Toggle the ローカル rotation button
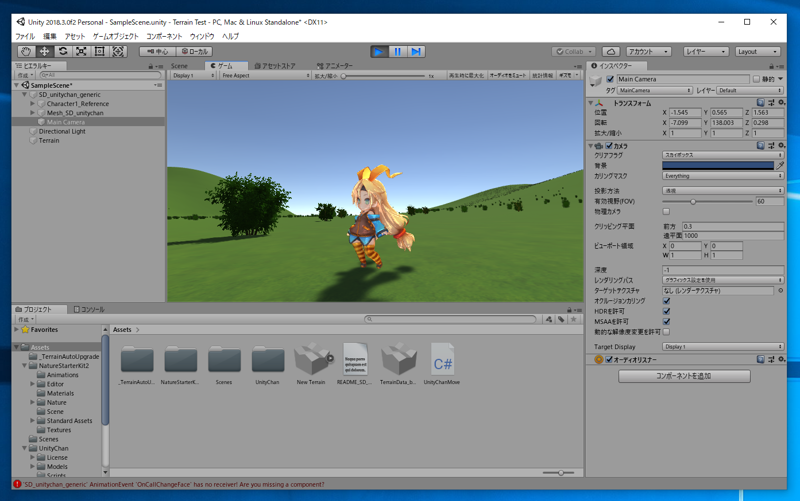 point(194,52)
